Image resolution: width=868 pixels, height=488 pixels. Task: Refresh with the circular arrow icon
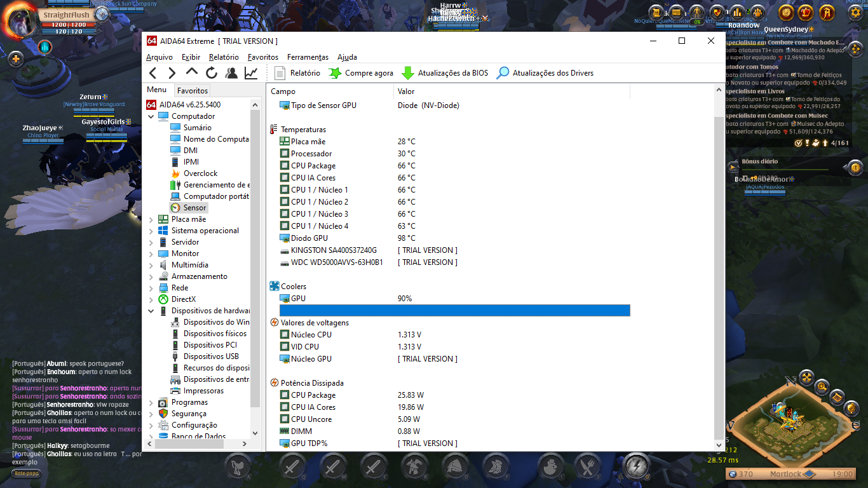click(212, 73)
